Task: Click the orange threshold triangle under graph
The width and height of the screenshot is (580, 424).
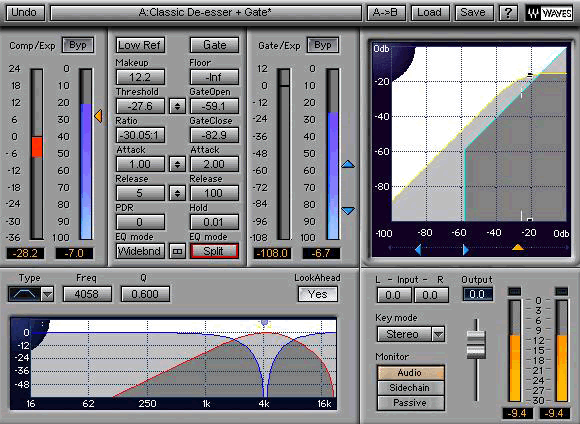Action: point(518,247)
